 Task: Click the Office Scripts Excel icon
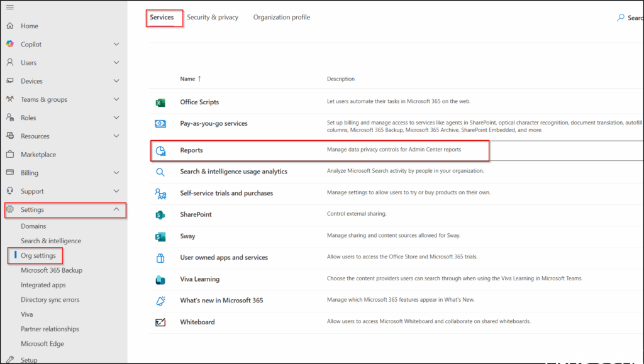point(160,102)
